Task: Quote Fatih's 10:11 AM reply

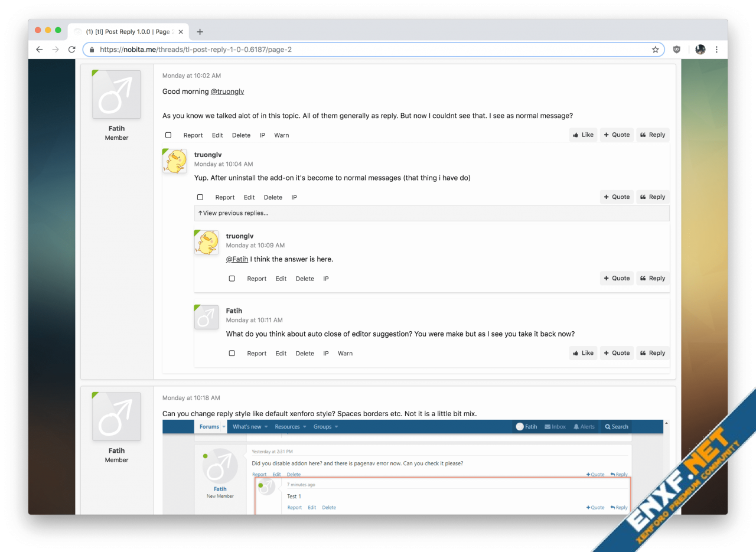Action: tap(617, 353)
